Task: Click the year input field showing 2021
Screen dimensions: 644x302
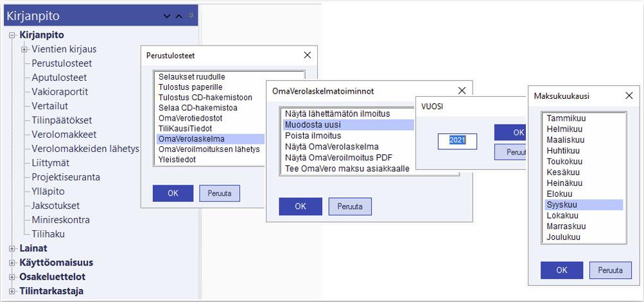Action: pos(457,141)
